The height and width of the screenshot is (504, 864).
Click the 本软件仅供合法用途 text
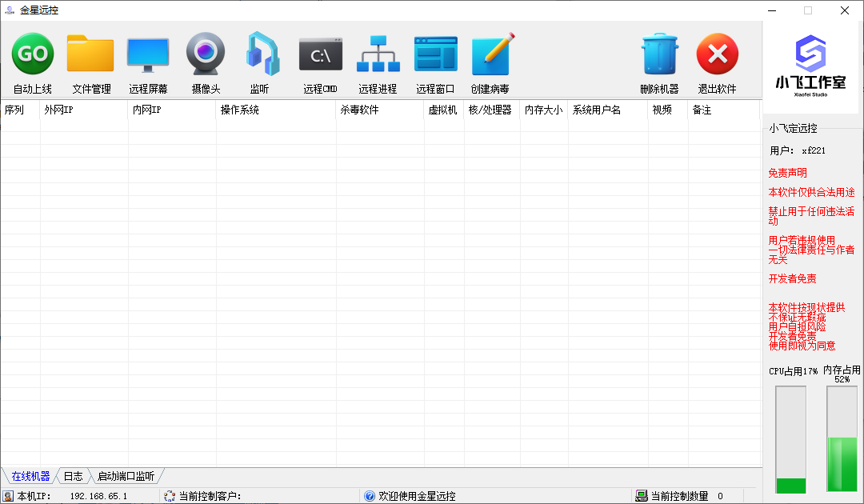[x=811, y=192]
